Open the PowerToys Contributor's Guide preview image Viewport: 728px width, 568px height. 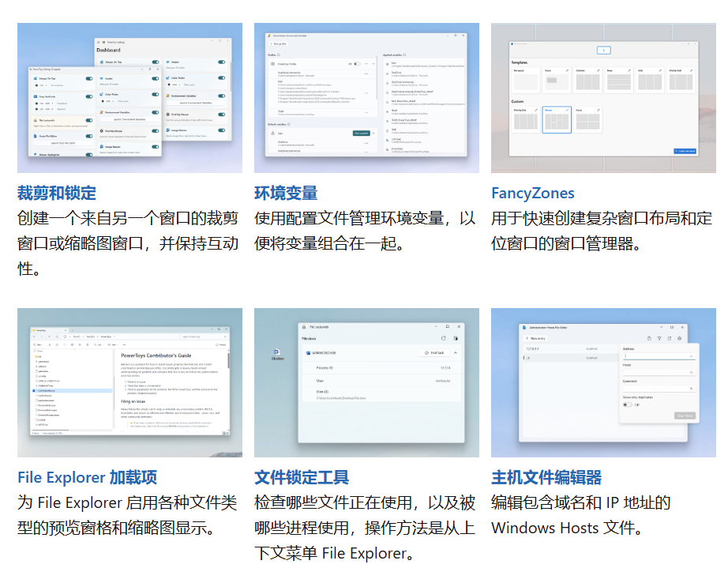coord(130,382)
